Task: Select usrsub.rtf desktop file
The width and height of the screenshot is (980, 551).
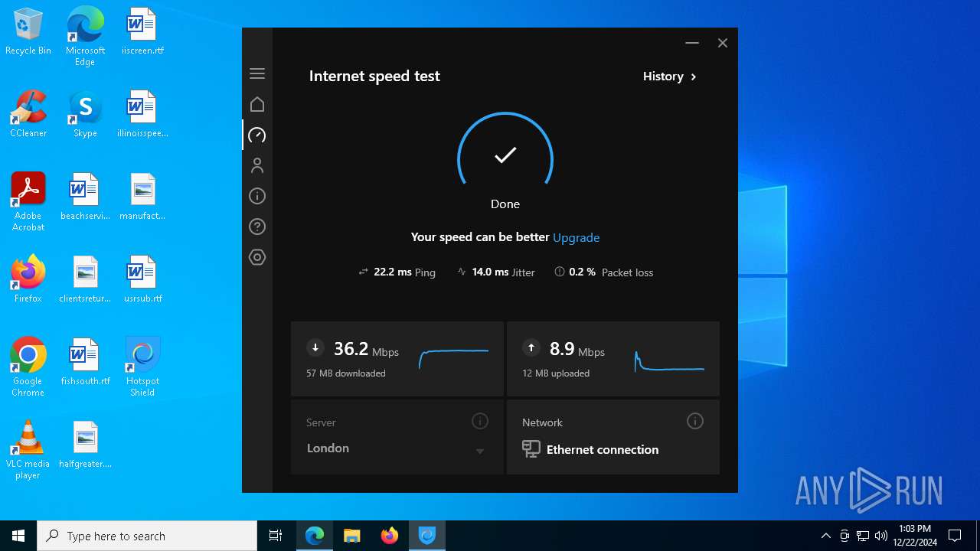Action: coord(142,279)
